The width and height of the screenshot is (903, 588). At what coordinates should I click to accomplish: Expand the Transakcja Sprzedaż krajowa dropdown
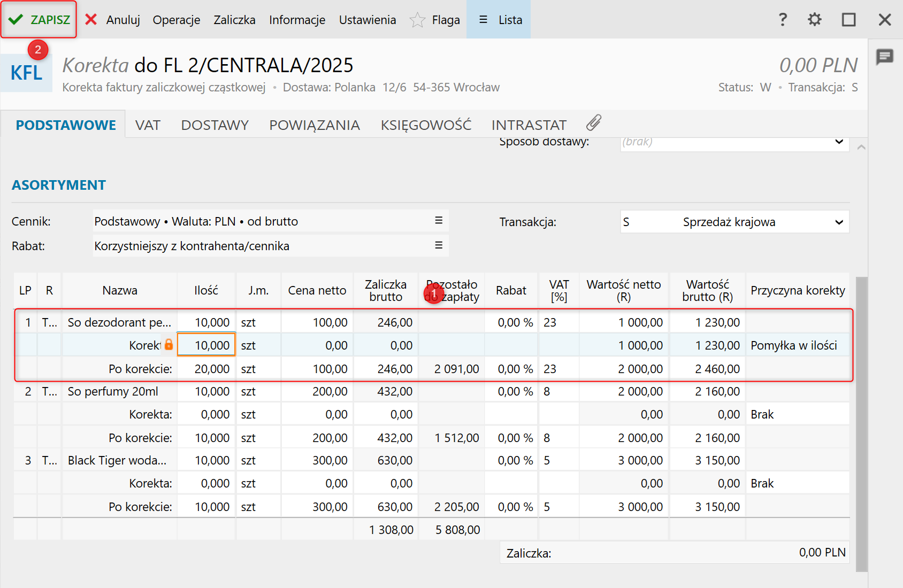[x=839, y=222]
